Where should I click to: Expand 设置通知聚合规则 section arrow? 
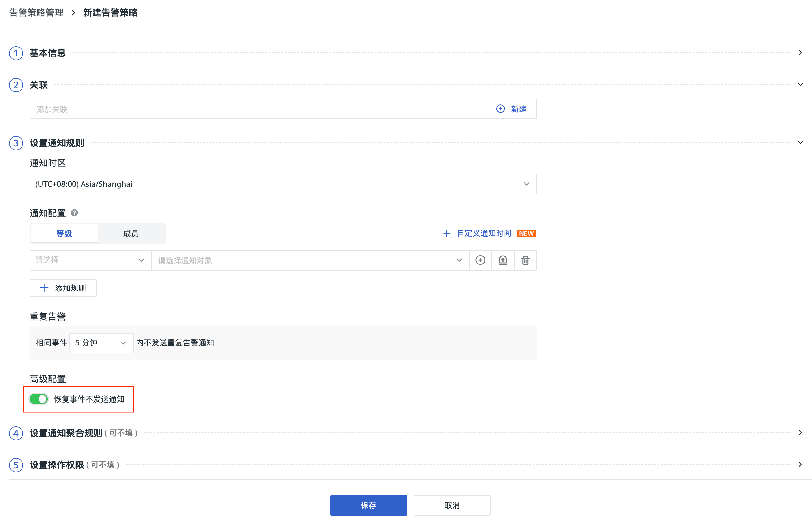tap(800, 433)
